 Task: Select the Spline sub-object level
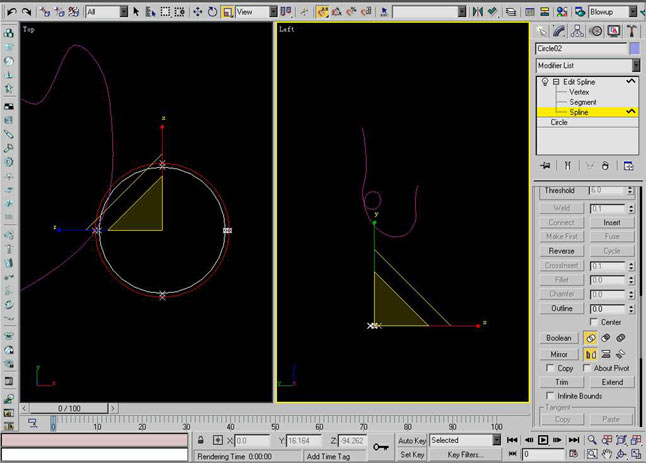coord(578,112)
